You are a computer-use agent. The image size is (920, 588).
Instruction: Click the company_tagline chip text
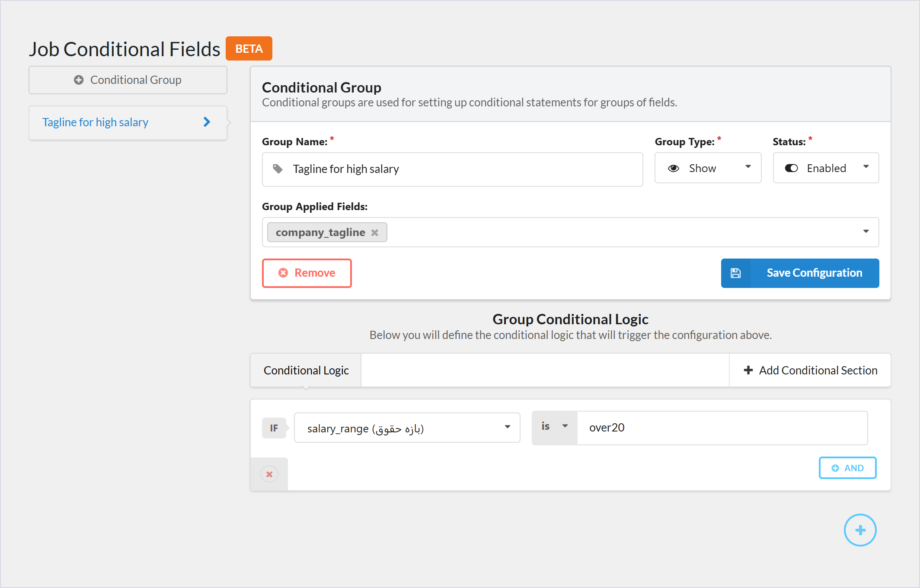320,233
